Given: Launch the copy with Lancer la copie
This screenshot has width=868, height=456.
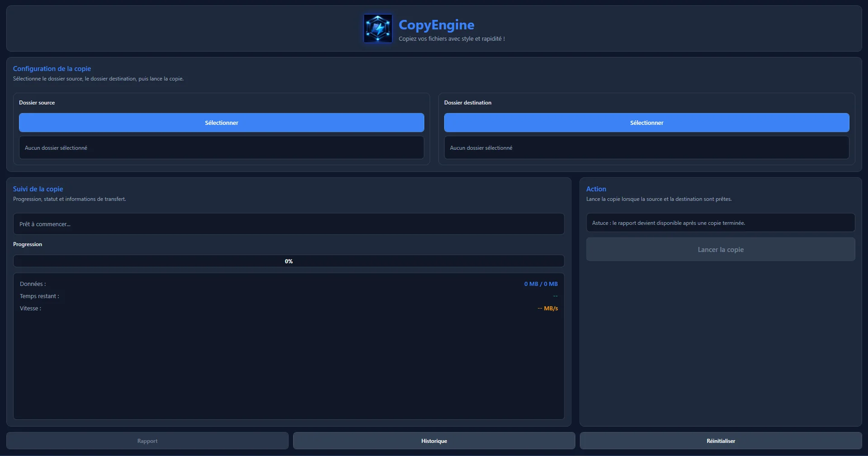Looking at the screenshot, I should pos(721,249).
